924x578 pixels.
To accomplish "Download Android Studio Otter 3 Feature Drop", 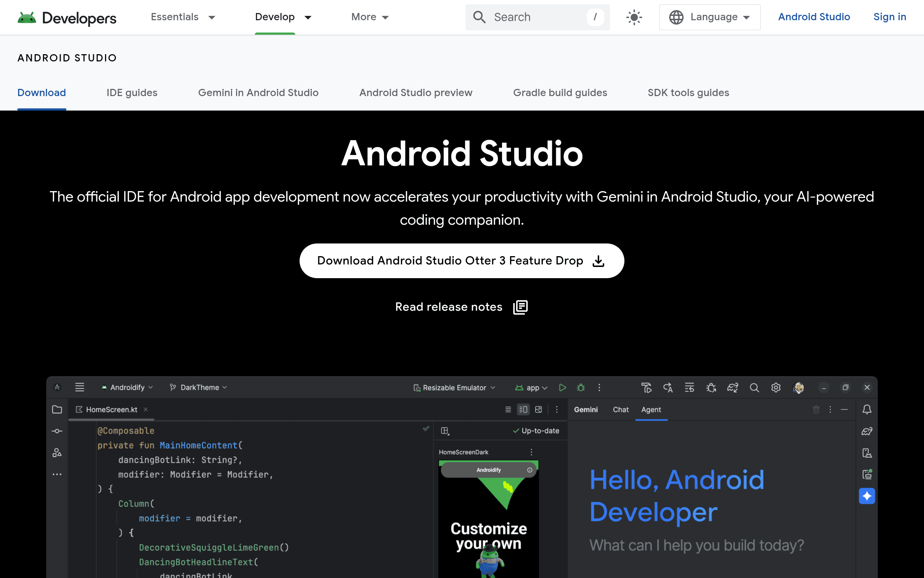I will point(462,261).
